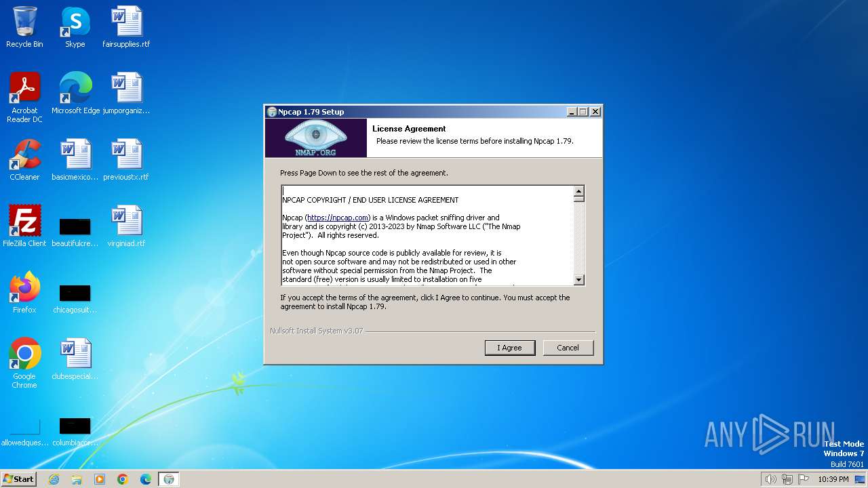Launch Edge from the taskbar
Image resolution: width=868 pixels, height=488 pixels.
click(146, 479)
